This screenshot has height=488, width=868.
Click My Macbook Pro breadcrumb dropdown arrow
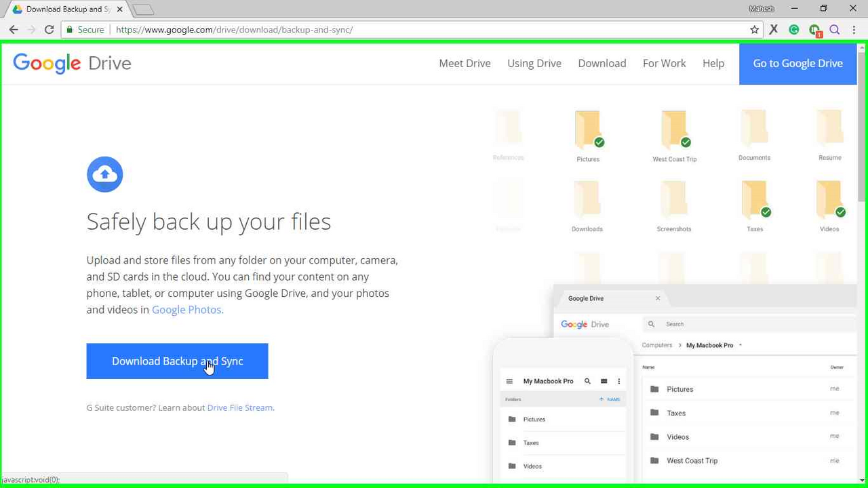pyautogui.click(x=741, y=345)
